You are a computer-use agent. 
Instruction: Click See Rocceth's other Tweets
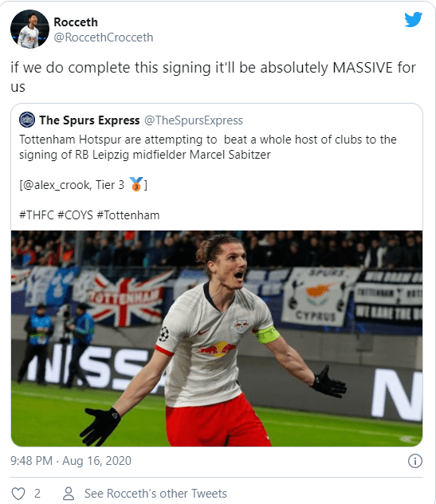[155, 494]
